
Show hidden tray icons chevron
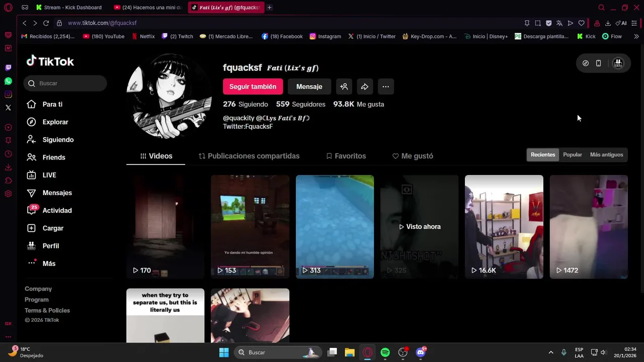[551, 352]
